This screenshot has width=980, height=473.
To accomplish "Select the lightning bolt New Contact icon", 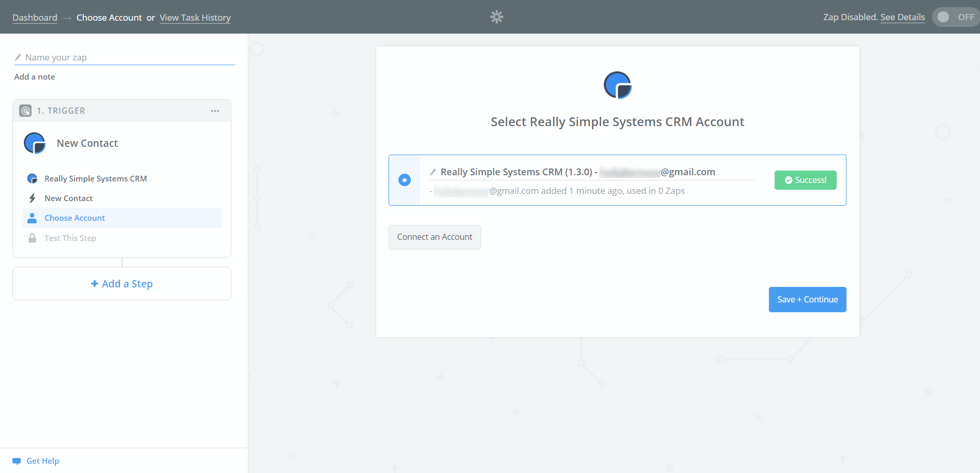I will point(32,198).
